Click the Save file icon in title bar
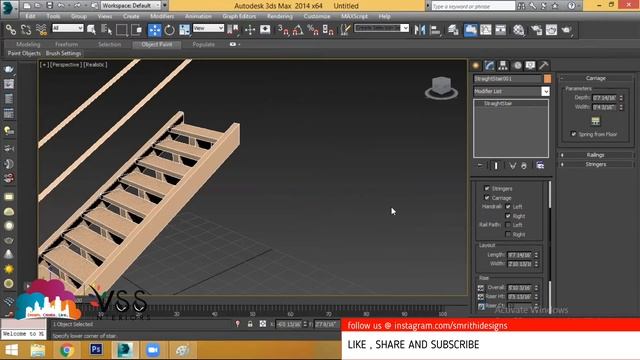The width and height of the screenshot is (640, 360). click(49, 6)
